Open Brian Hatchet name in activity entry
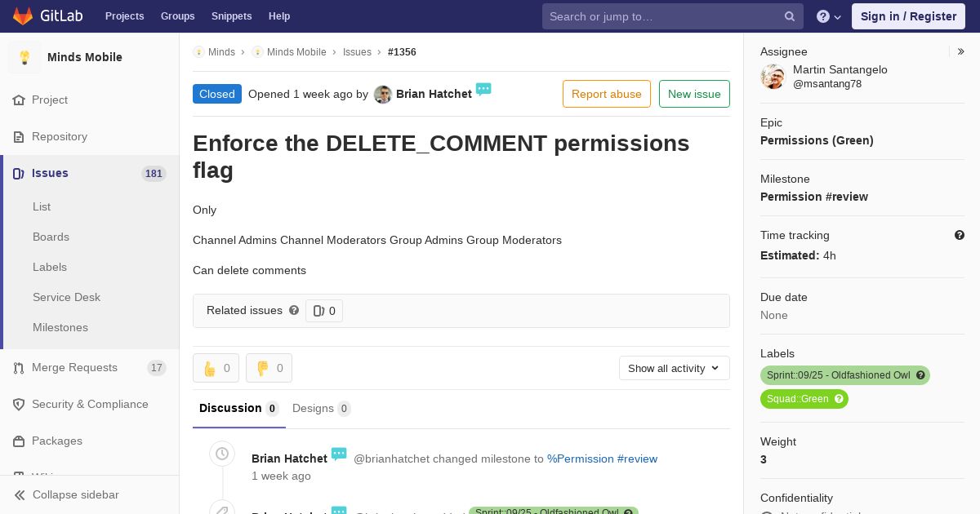Image resolution: width=980 pixels, height=514 pixels. click(x=289, y=459)
